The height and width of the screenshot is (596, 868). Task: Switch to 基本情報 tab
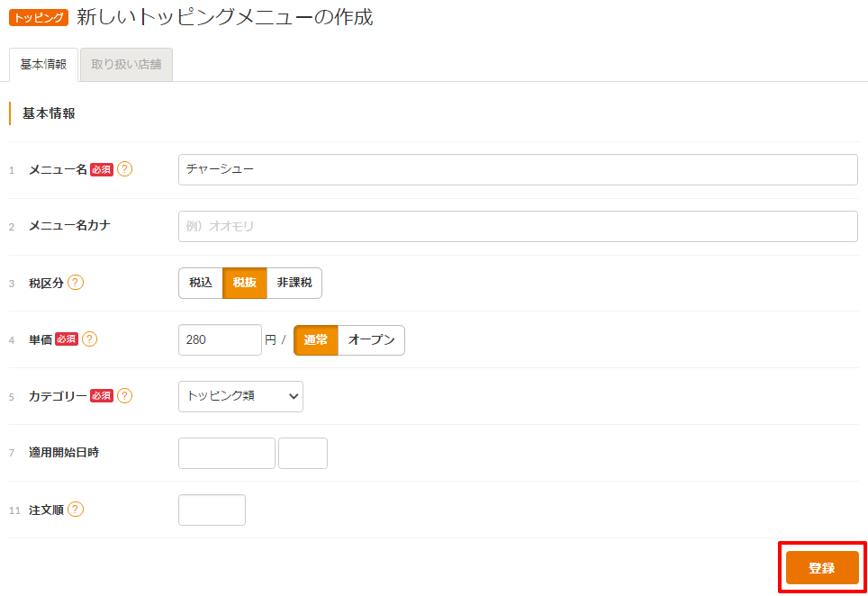44,65
